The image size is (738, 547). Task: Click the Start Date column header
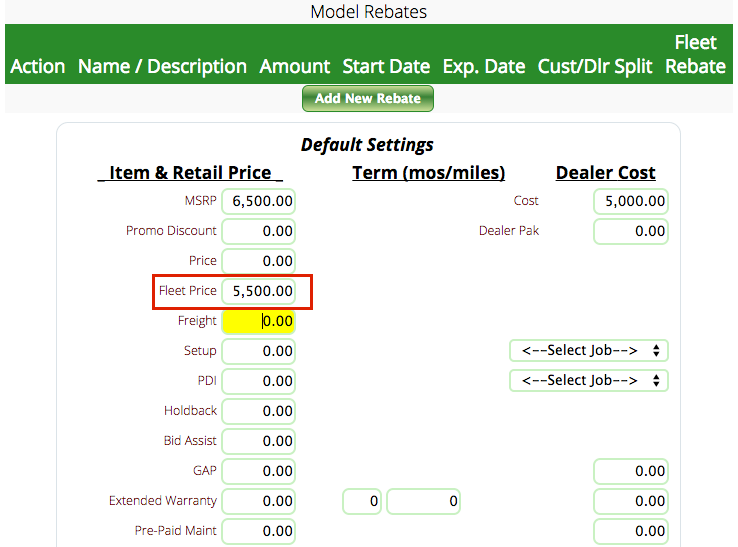click(x=386, y=67)
